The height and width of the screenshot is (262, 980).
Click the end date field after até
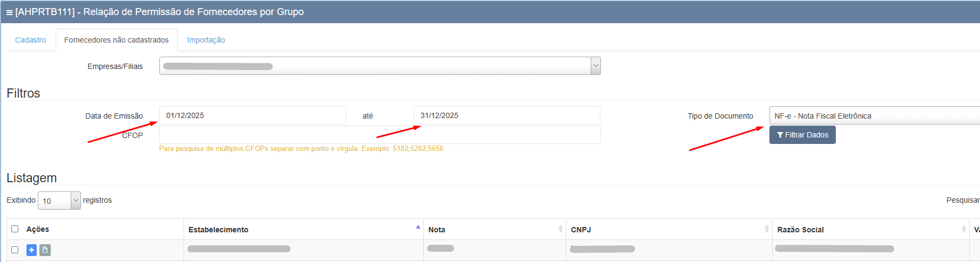[x=506, y=115]
